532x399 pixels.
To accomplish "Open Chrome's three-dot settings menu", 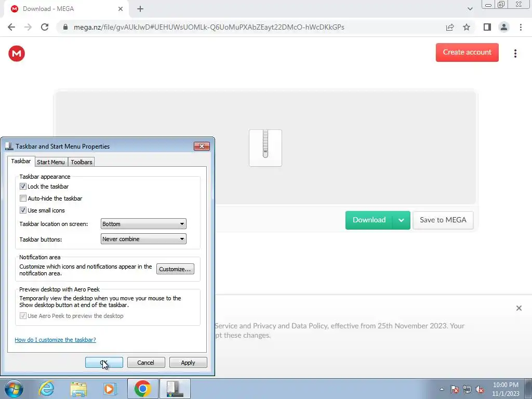I will pos(521,27).
